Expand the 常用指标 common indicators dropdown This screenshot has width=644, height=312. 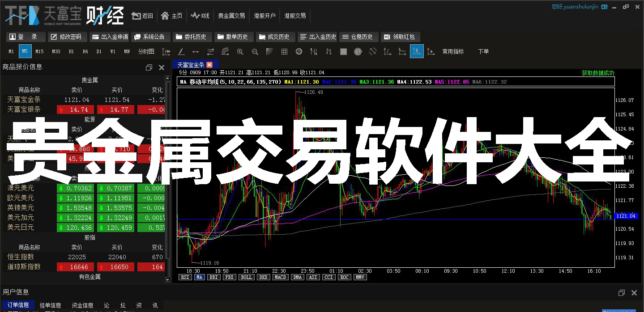[x=453, y=51]
